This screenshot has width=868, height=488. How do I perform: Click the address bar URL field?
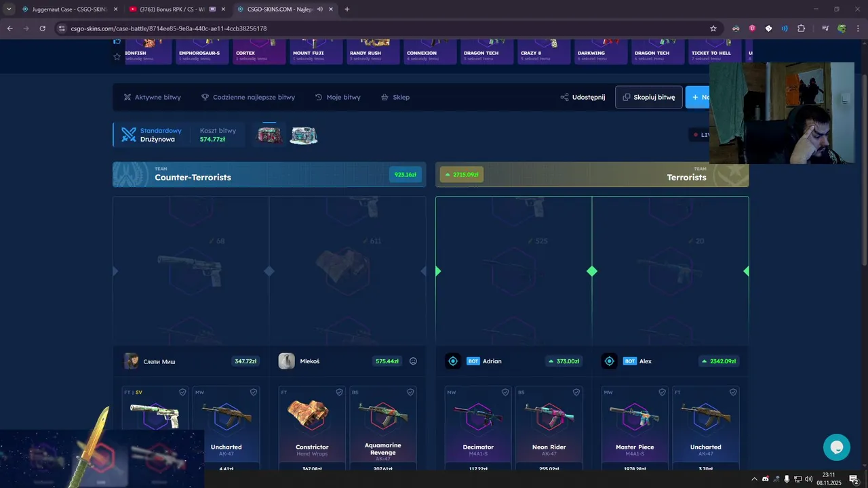tap(387, 28)
